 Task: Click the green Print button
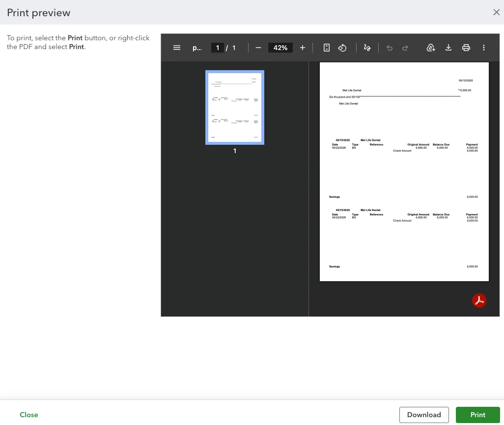point(477,415)
